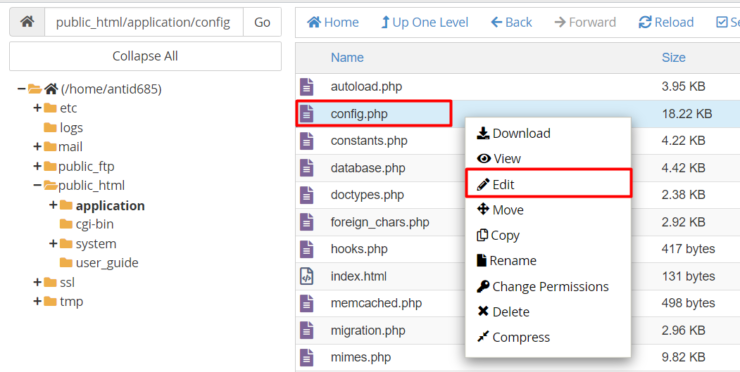Click the index.html code file icon

click(x=307, y=276)
